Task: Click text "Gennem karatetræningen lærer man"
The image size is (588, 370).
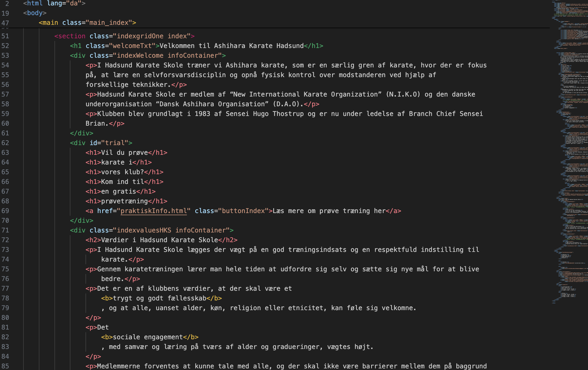Action: click(x=159, y=269)
